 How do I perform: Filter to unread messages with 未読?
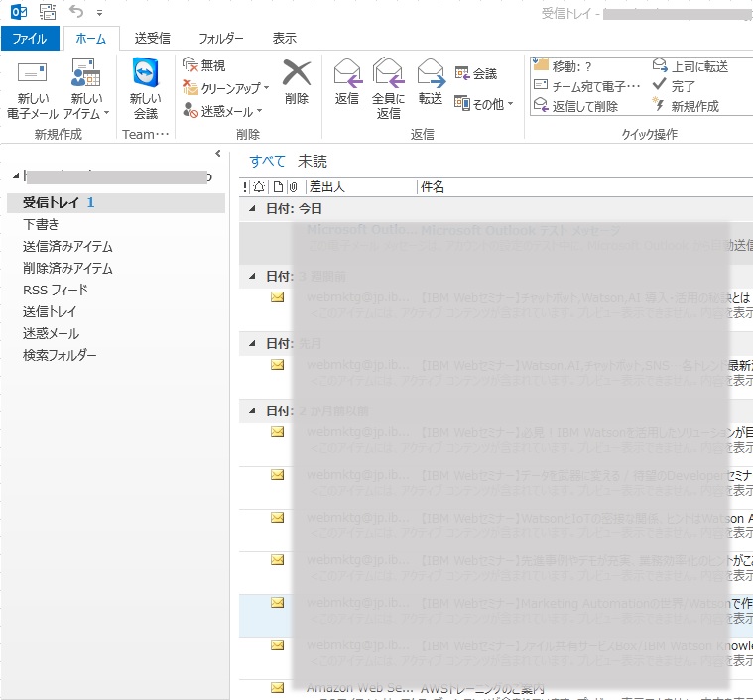(313, 161)
